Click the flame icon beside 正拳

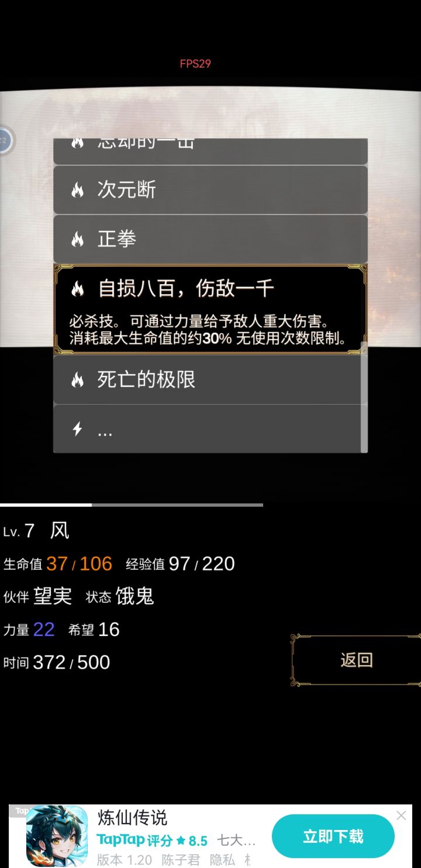[77, 239]
